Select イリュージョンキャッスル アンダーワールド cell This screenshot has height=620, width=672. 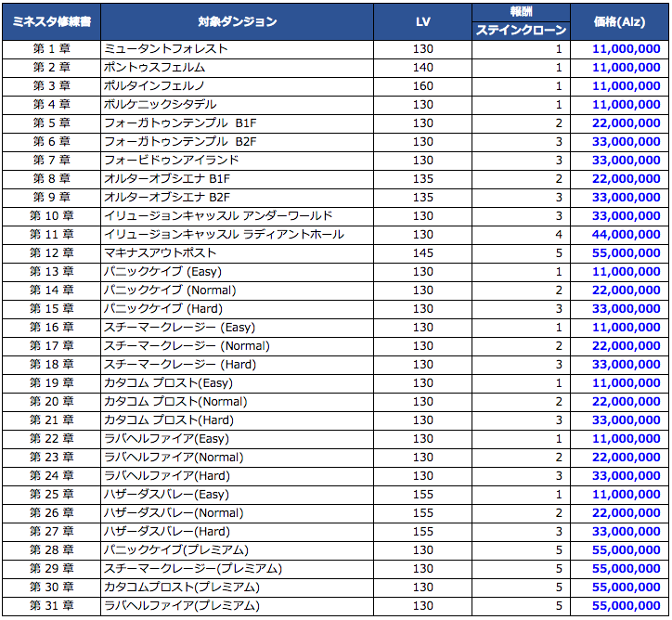coord(237,216)
